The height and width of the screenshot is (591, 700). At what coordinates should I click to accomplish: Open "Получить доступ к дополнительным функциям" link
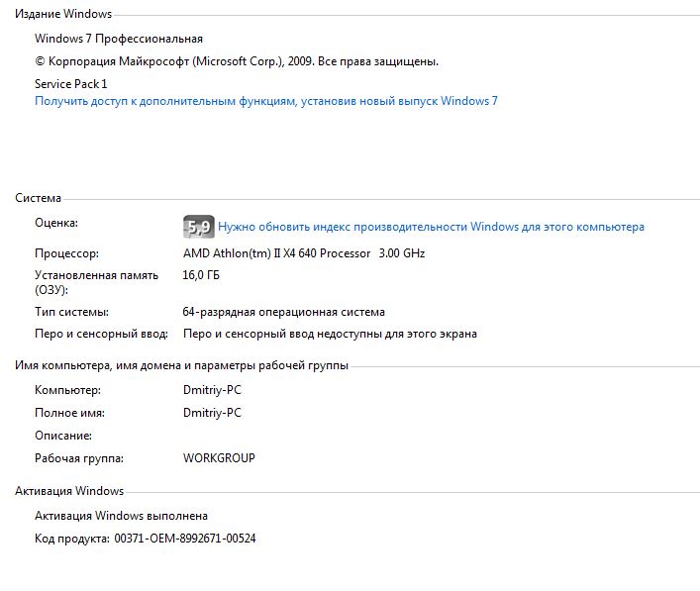point(265,101)
